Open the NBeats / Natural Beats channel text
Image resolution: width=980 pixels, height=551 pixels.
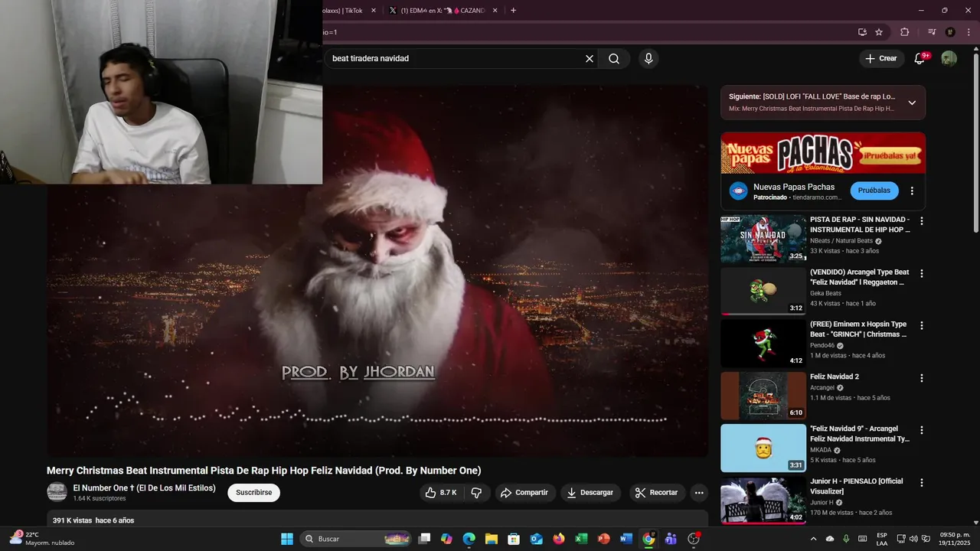[841, 240]
